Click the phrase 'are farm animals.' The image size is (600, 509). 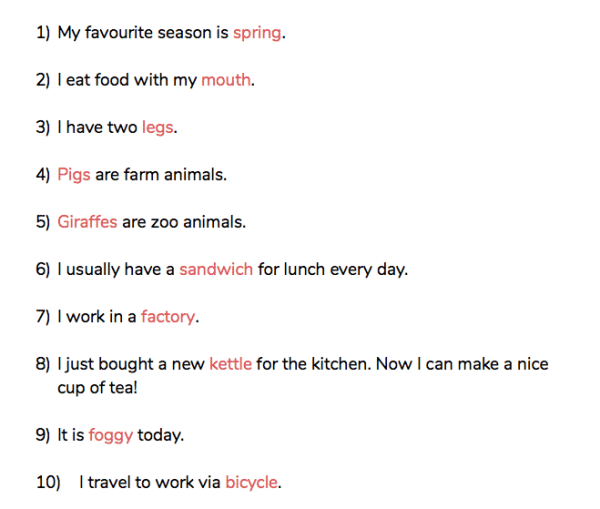click(x=161, y=175)
